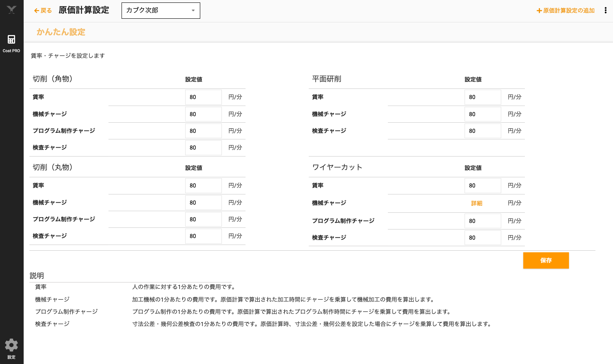Open 詳細 link for ワイヤーカット 機械チャージ
This screenshot has width=613, height=364.
coord(477,203)
